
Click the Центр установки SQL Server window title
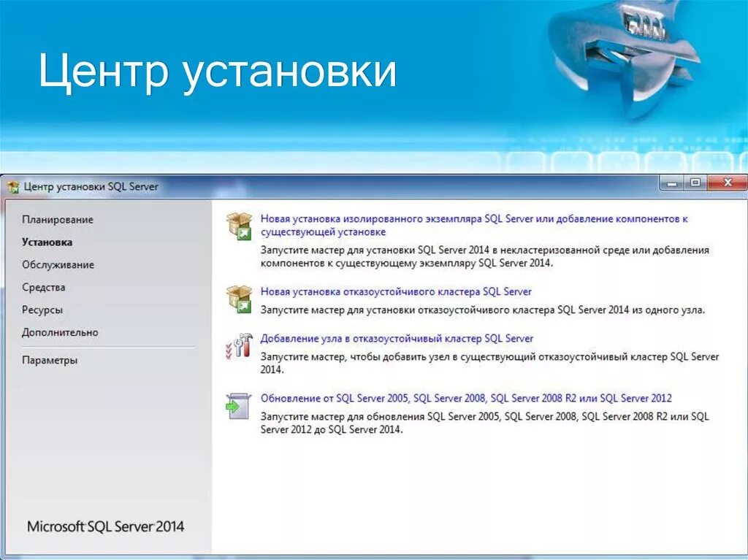(91, 186)
